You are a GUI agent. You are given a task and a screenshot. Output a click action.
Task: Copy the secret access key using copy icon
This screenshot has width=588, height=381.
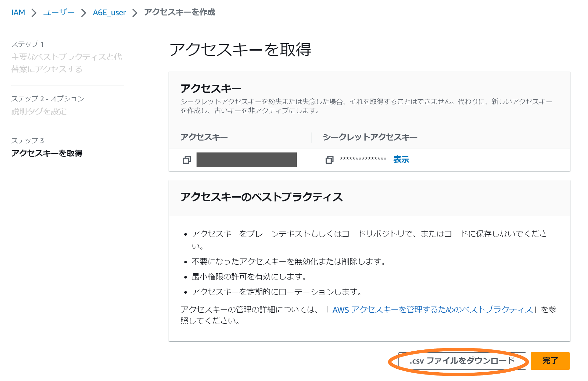[x=329, y=160]
